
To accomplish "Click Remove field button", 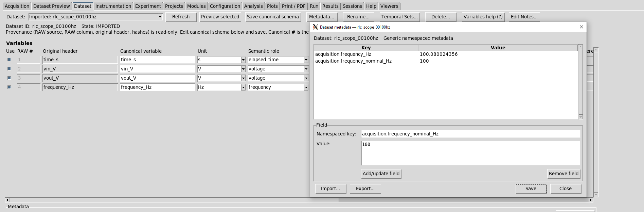I will click(563, 174).
